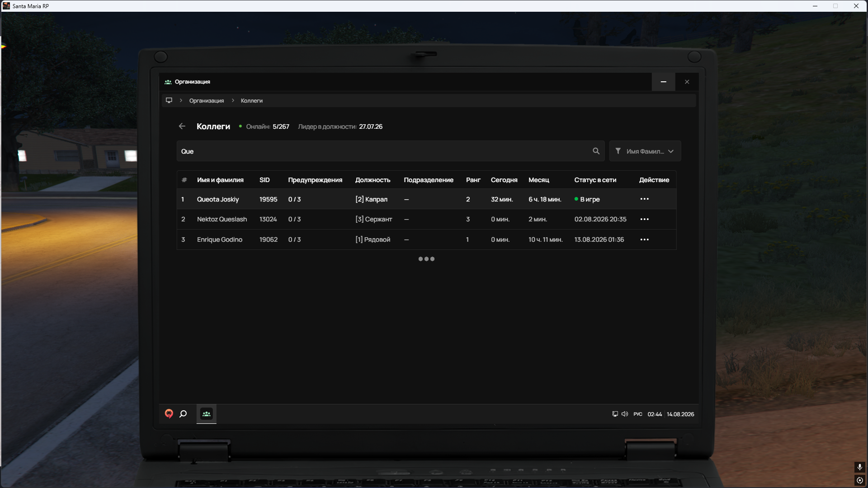The image size is (868, 488).
Task: Click the Должность column header
Action: 373,180
